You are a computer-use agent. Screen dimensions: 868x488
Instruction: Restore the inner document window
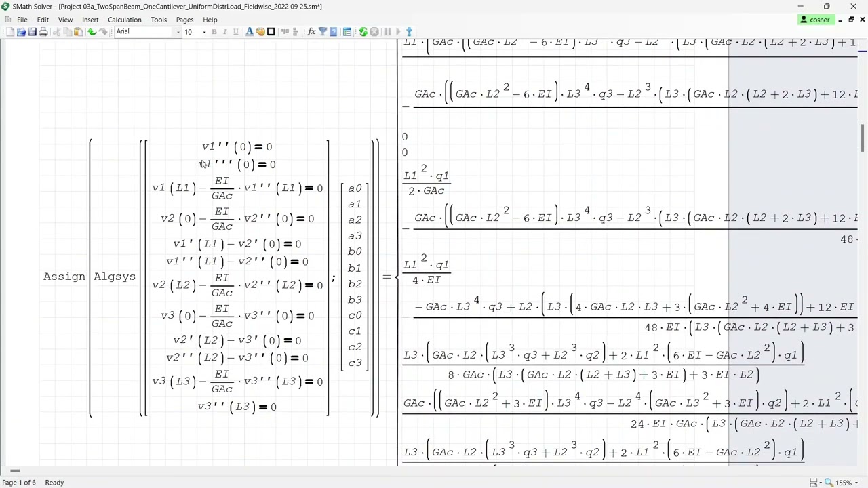point(851,20)
